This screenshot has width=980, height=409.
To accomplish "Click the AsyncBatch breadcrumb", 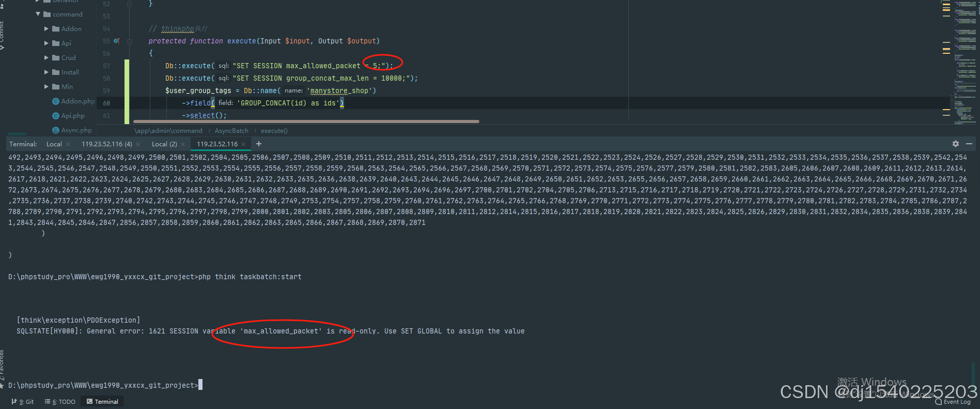I will pyautogui.click(x=231, y=131).
